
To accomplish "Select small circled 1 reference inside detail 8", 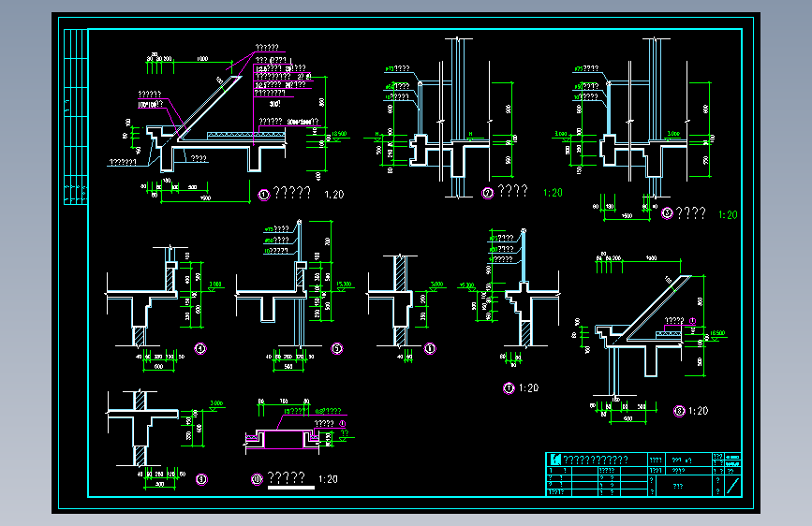I will [x=692, y=321].
